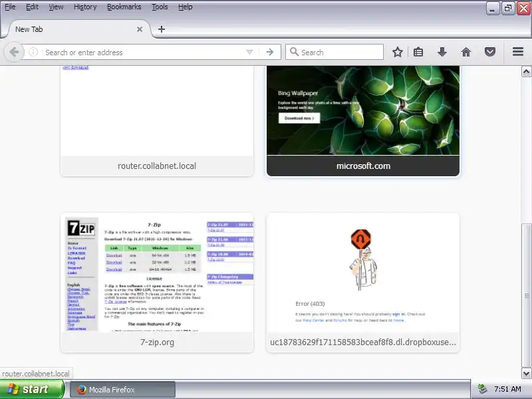
Task: Click the 7:51 AM clock
Action: click(x=507, y=389)
